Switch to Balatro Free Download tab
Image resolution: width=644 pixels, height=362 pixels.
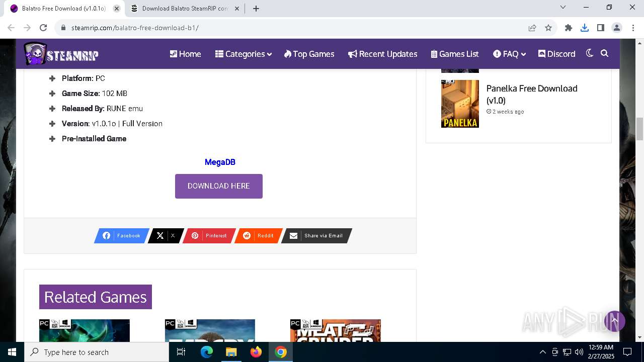(64, 9)
